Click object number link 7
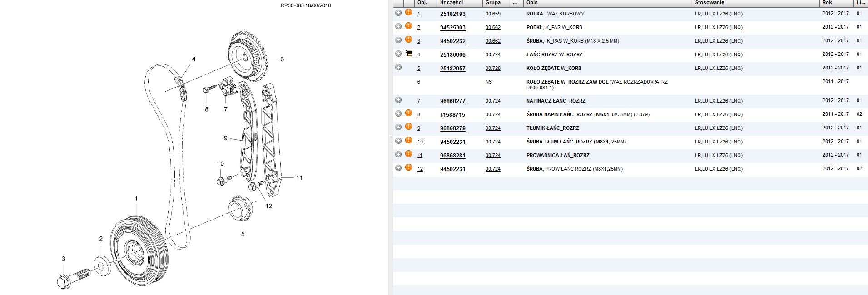 click(x=418, y=101)
